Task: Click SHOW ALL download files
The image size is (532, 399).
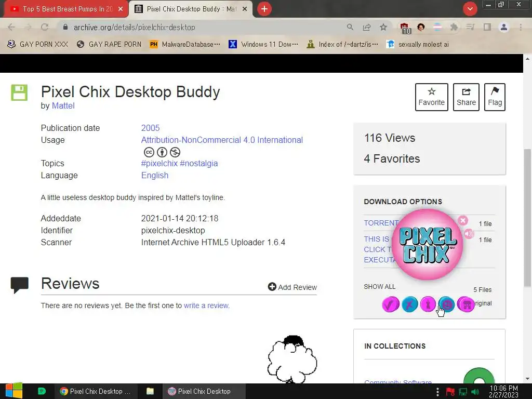Action: coord(379,287)
